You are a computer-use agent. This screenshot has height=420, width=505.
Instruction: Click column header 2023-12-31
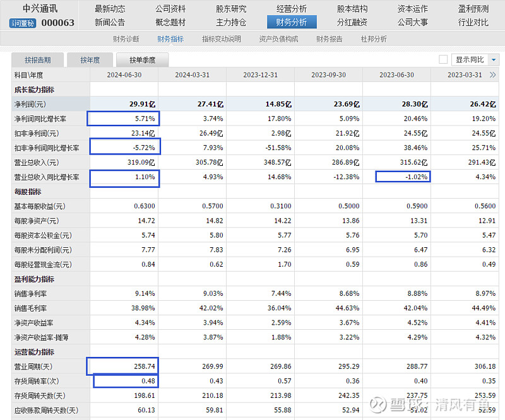260,75
